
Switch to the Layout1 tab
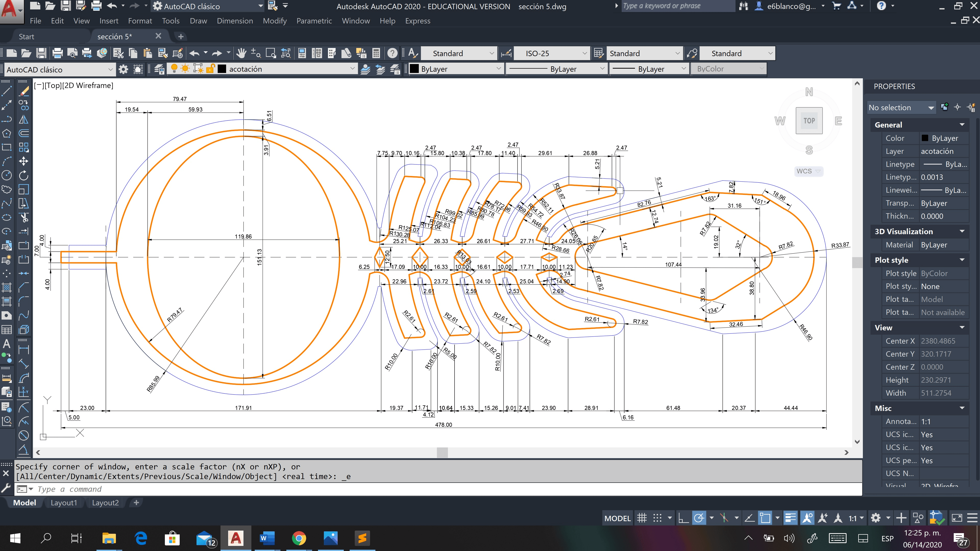64,503
